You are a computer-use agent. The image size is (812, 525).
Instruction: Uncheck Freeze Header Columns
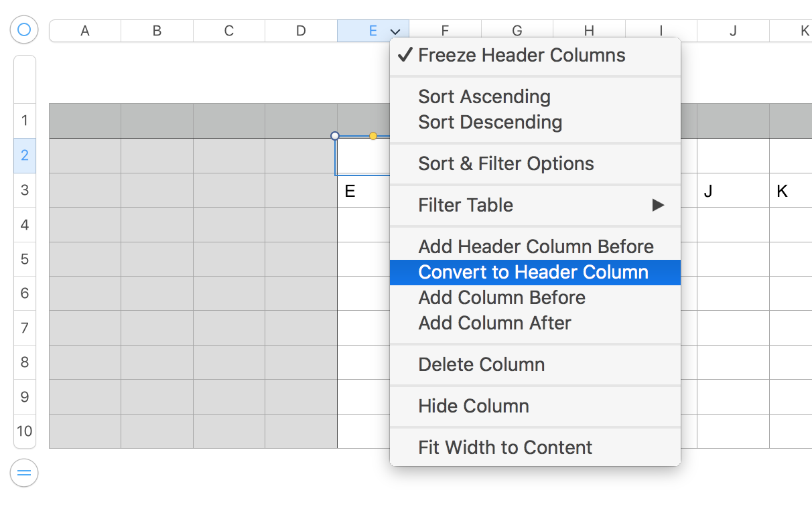tap(522, 55)
